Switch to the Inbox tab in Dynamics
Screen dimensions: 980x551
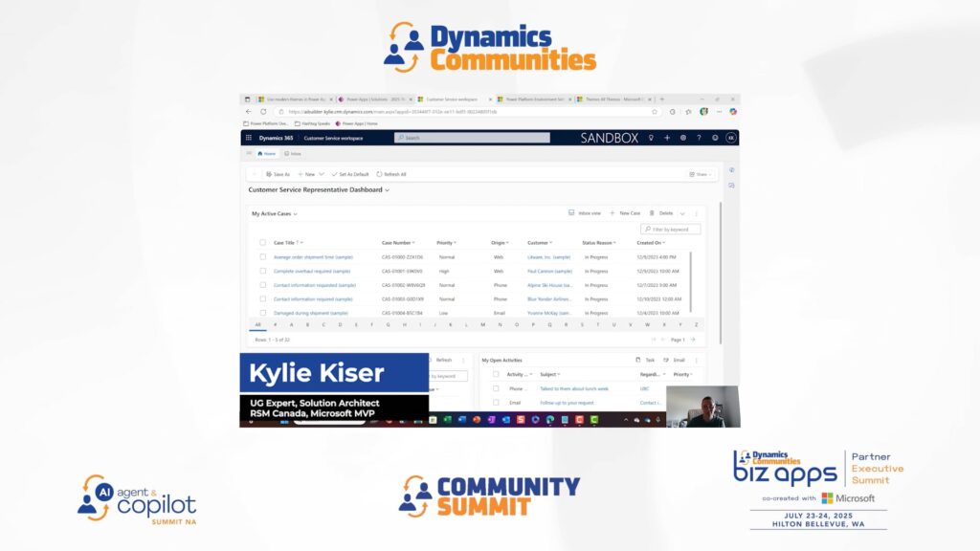(293, 154)
